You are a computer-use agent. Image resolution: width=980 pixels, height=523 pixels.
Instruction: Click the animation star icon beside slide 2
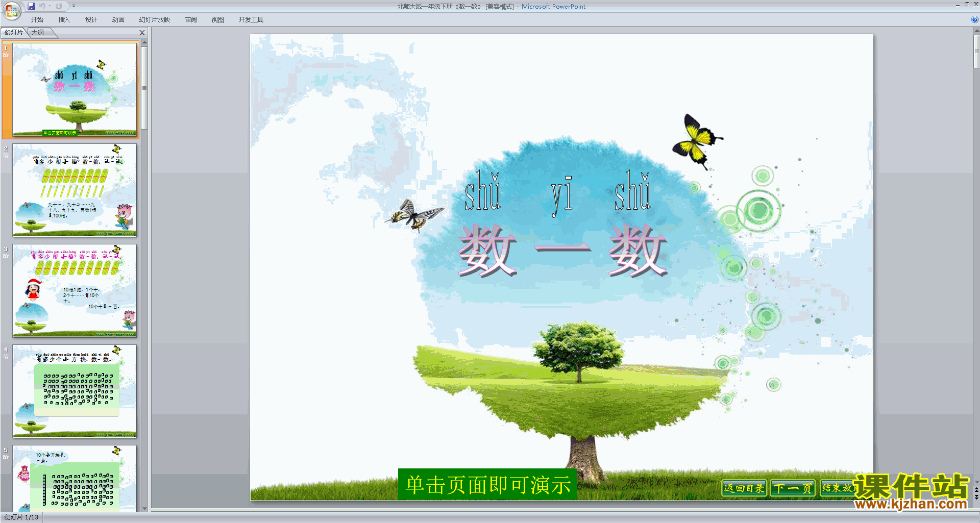tap(6, 155)
